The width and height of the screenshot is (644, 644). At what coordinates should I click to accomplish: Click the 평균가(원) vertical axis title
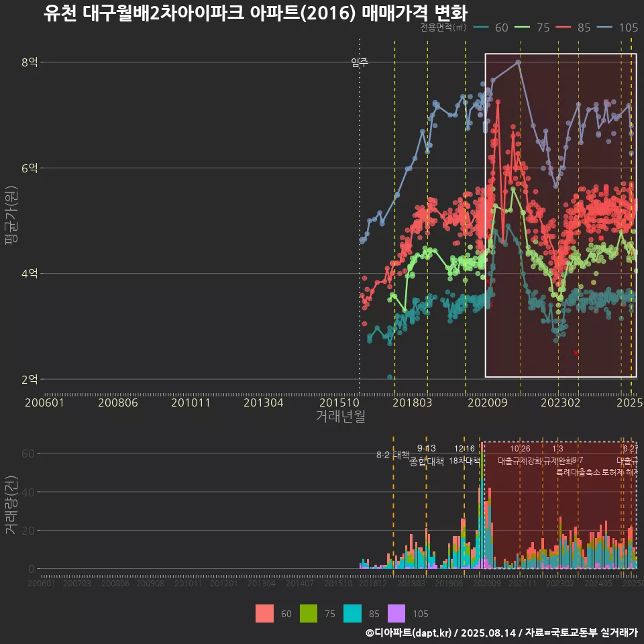[x=11, y=215]
